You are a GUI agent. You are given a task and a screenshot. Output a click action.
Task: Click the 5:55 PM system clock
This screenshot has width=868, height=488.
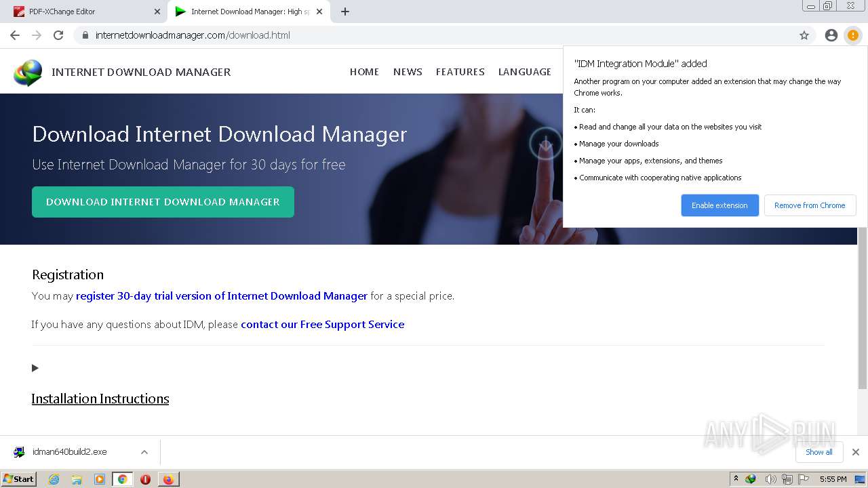pyautogui.click(x=833, y=479)
